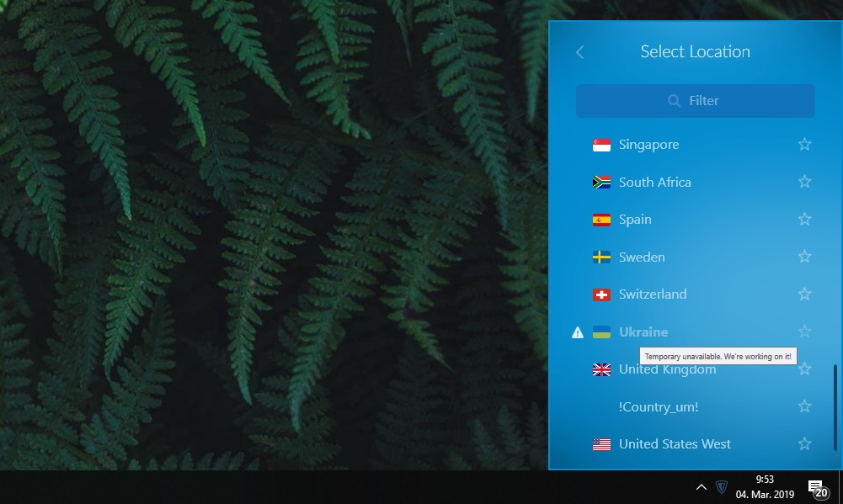Open the VPN shield tray icon
The width and height of the screenshot is (843, 504).
(722, 487)
